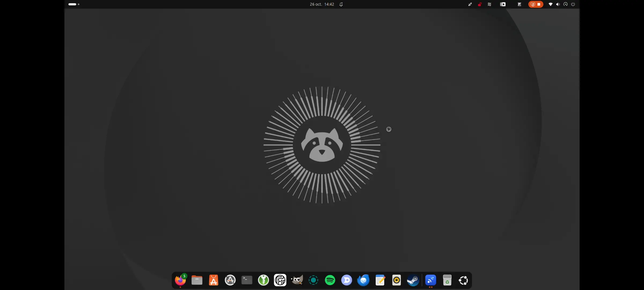Open the lavender round D-shaped app icon

[347, 280]
